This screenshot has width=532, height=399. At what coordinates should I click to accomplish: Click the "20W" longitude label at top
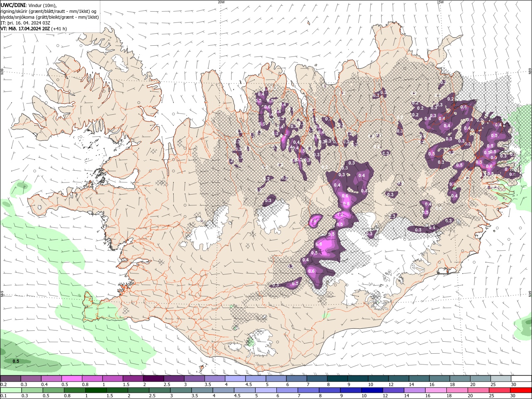click(221, 2)
